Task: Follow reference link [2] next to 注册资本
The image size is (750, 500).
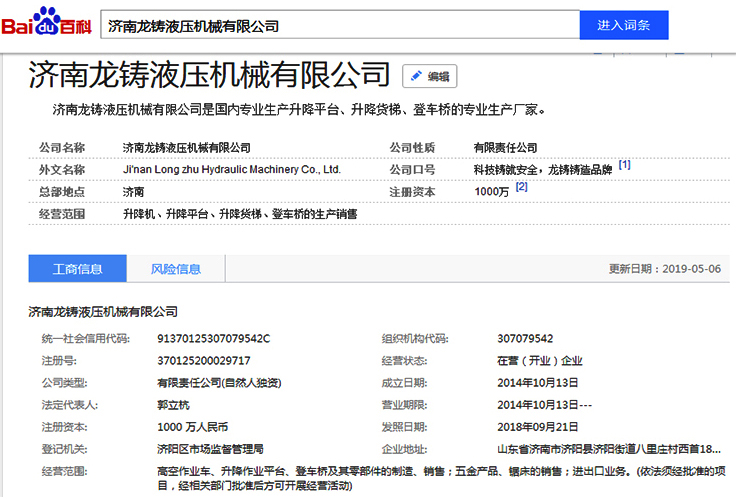Action: [521, 187]
